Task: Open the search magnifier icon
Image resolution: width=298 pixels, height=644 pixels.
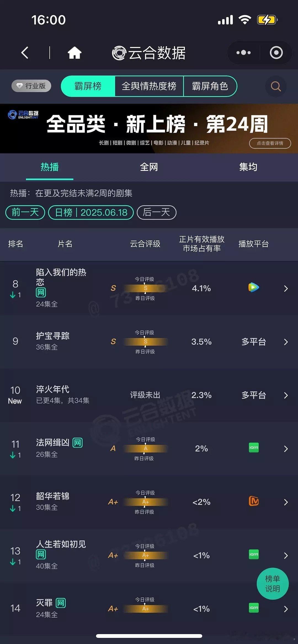Action: coord(276,86)
